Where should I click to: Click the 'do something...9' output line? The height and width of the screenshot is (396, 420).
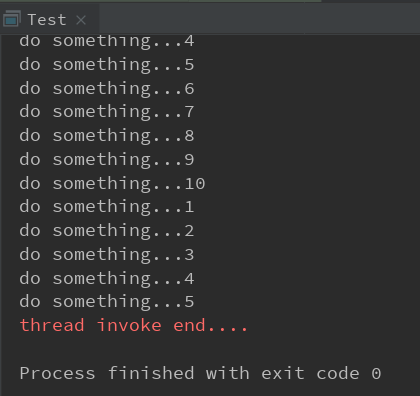107,160
